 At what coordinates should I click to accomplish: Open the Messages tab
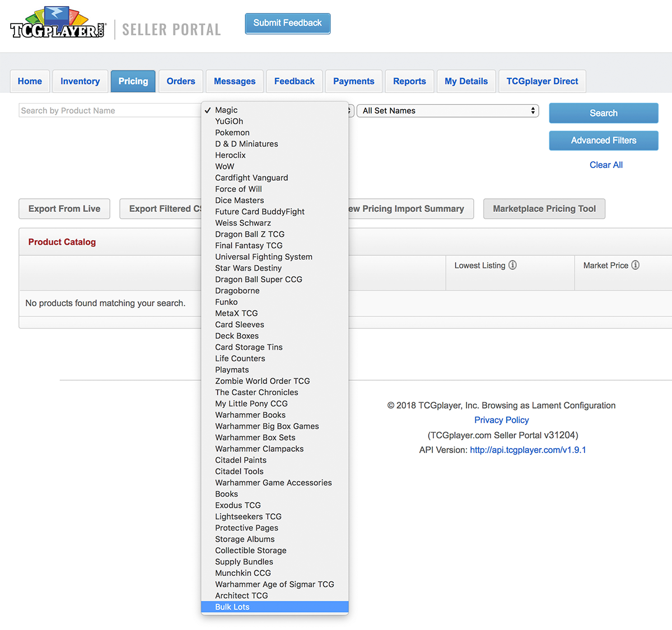click(235, 81)
